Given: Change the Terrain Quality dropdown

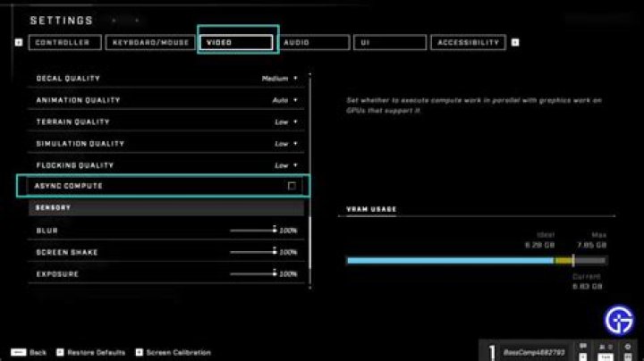Looking at the screenshot, I should point(286,122).
